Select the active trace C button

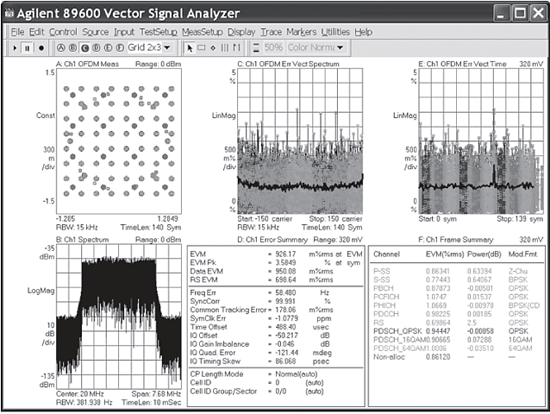(x=85, y=48)
